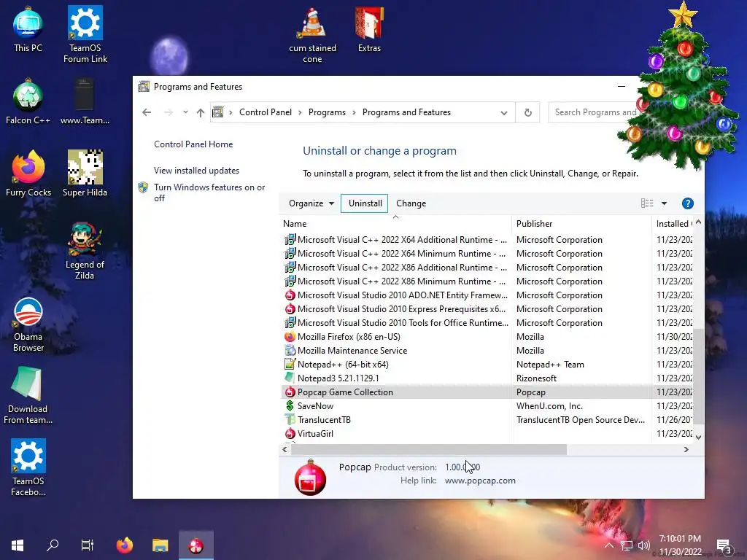Click the www.popcap.com help link text
The width and height of the screenshot is (747, 560).
tap(480, 481)
